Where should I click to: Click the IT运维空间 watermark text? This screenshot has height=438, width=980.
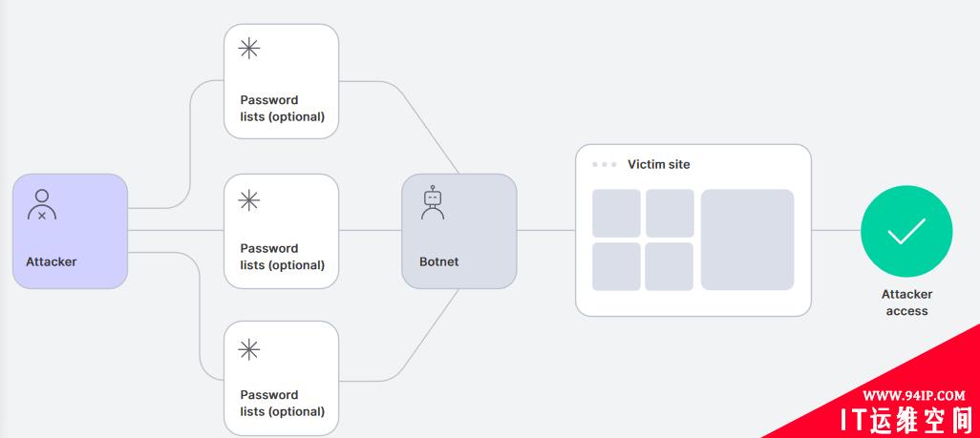(x=906, y=419)
